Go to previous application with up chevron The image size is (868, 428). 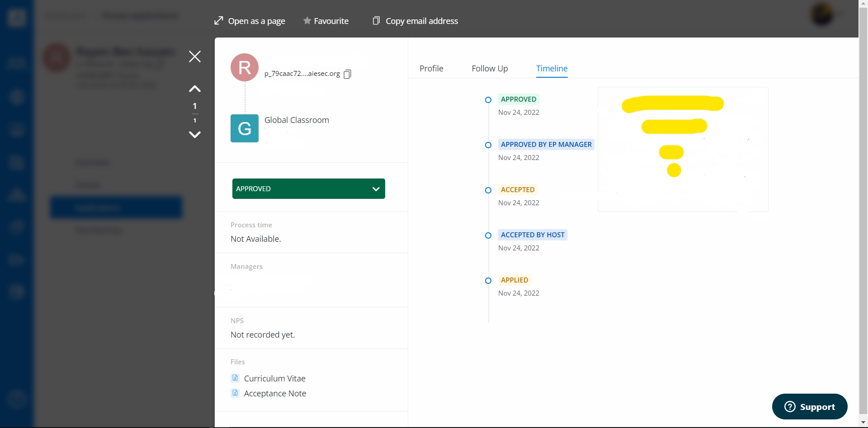pyautogui.click(x=195, y=89)
